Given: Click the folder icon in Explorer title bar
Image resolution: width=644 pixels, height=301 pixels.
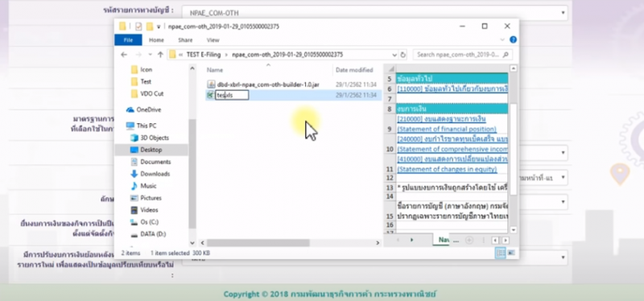Looking at the screenshot, I should click(x=122, y=27).
